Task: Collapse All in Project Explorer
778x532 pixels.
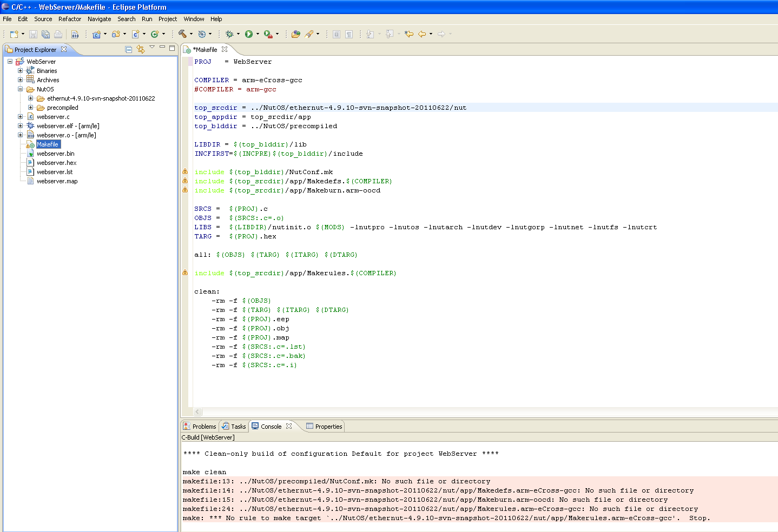Action: point(129,49)
